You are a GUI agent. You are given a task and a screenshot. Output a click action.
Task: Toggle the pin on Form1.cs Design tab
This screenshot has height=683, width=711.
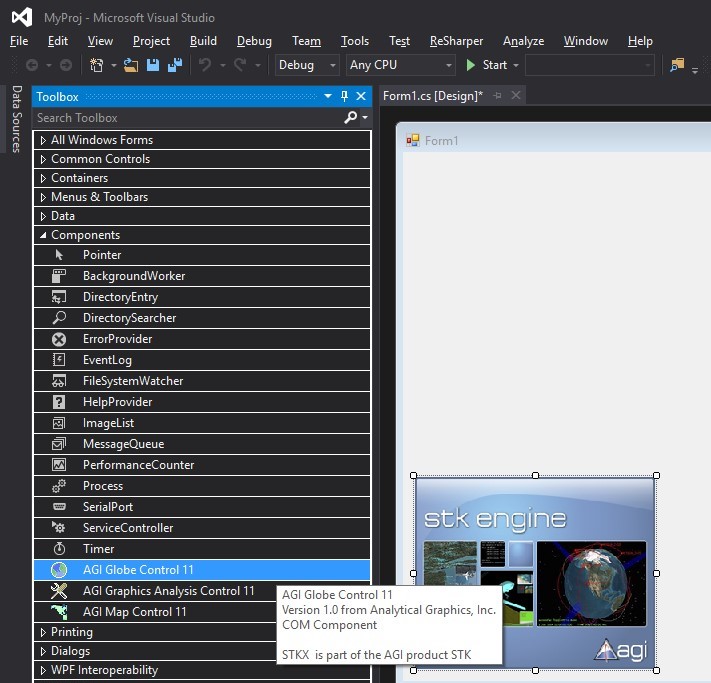pos(497,96)
